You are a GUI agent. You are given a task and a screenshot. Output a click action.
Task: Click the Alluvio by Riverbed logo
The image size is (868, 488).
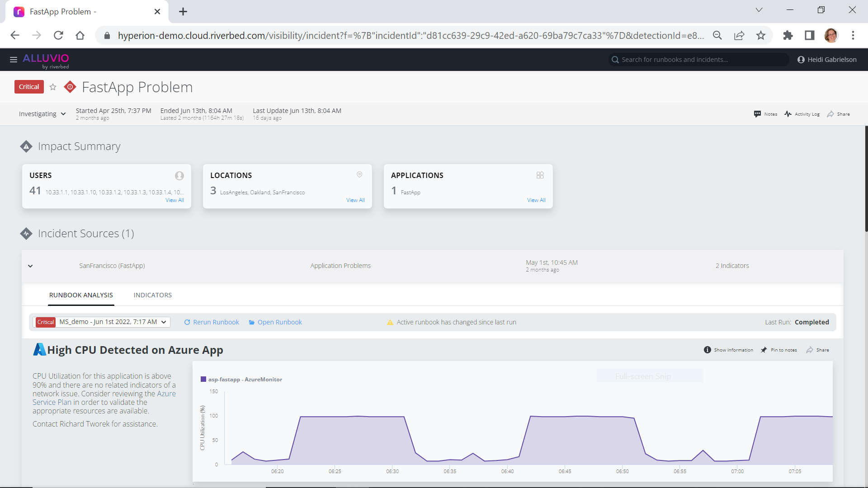pyautogui.click(x=46, y=61)
